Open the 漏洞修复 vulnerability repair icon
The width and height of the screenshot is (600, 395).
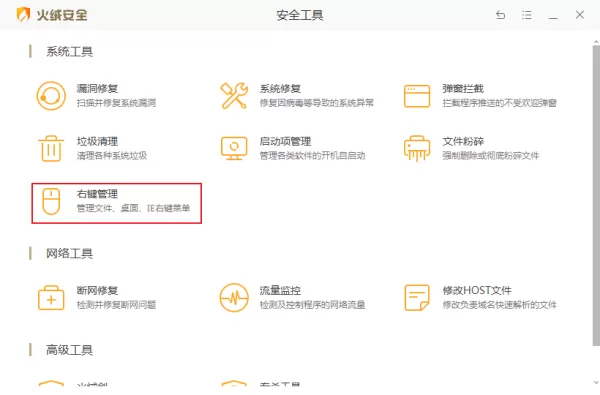[51, 96]
